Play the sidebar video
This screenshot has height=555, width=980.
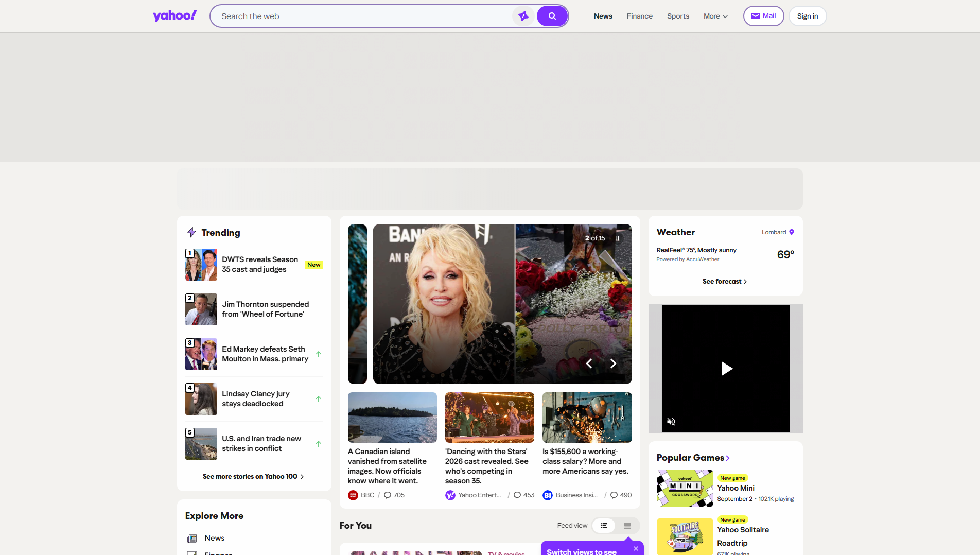[x=726, y=369]
